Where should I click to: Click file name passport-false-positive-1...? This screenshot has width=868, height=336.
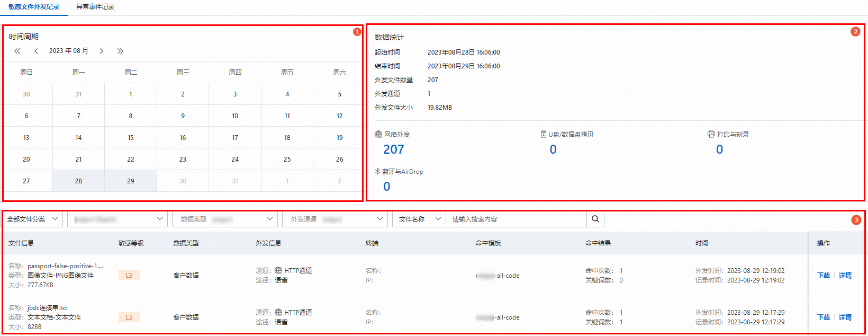coord(66,266)
